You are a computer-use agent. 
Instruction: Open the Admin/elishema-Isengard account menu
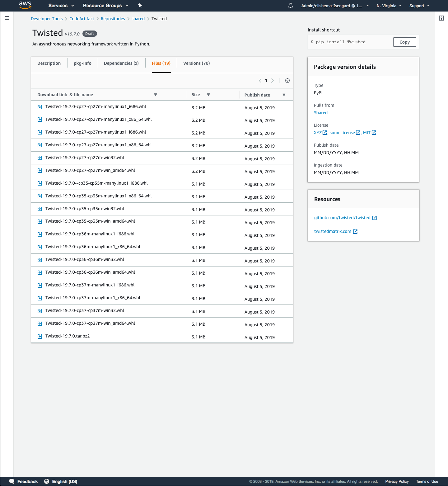pyautogui.click(x=335, y=6)
